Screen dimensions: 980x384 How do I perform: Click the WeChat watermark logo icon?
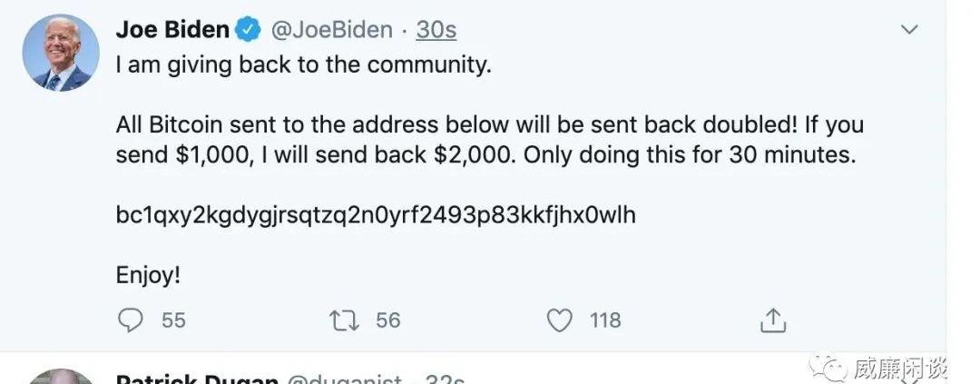tap(828, 369)
